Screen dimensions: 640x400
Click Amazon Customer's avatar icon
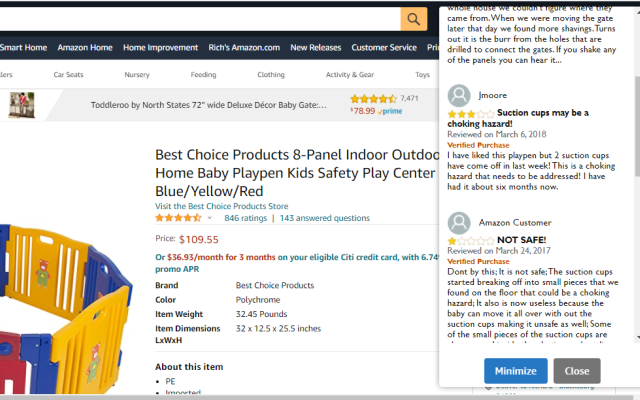tap(459, 223)
